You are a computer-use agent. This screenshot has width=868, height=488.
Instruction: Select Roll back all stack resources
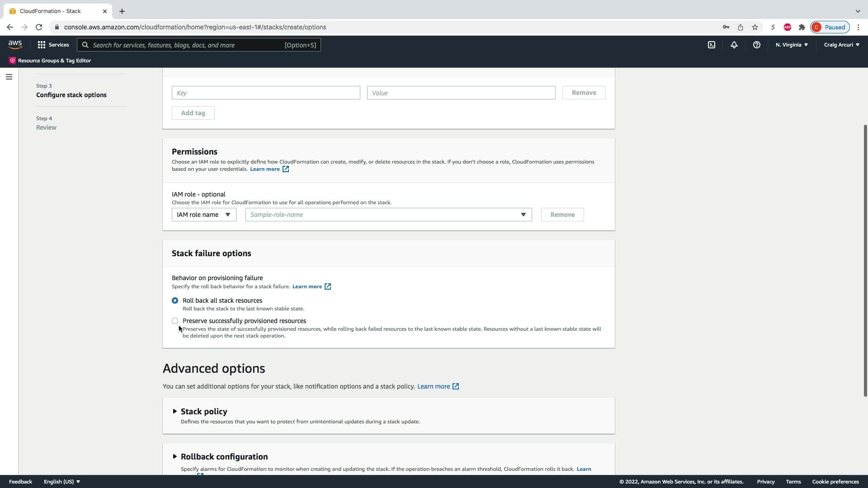coord(175,300)
